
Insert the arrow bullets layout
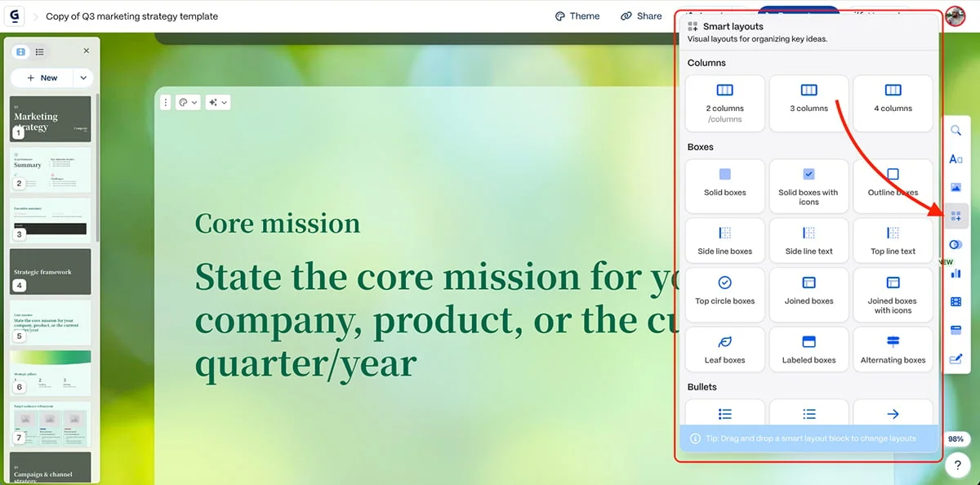893,413
